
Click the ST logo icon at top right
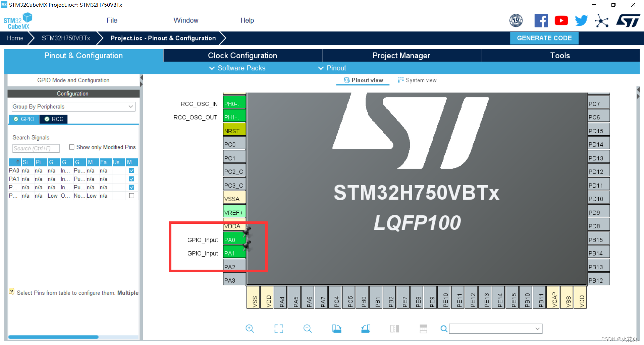[x=628, y=20]
